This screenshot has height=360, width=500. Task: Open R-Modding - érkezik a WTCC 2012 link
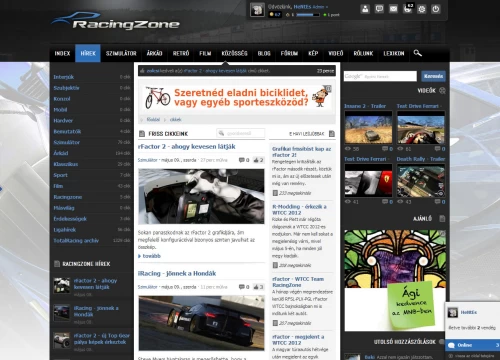[x=299, y=209]
